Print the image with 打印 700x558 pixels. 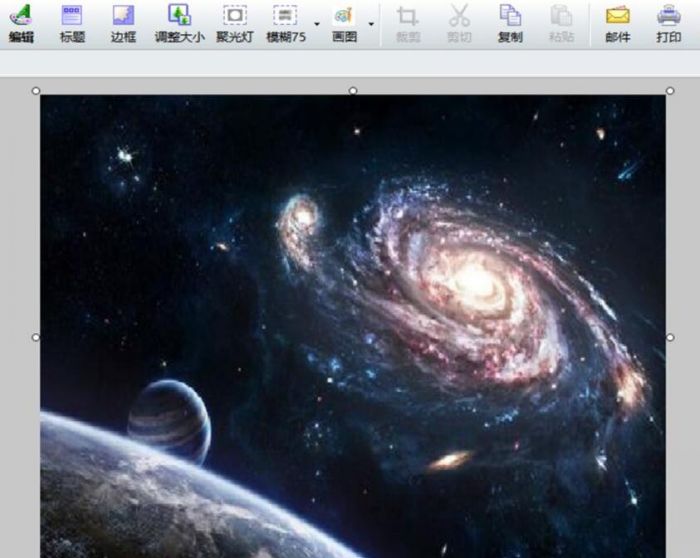click(x=669, y=23)
